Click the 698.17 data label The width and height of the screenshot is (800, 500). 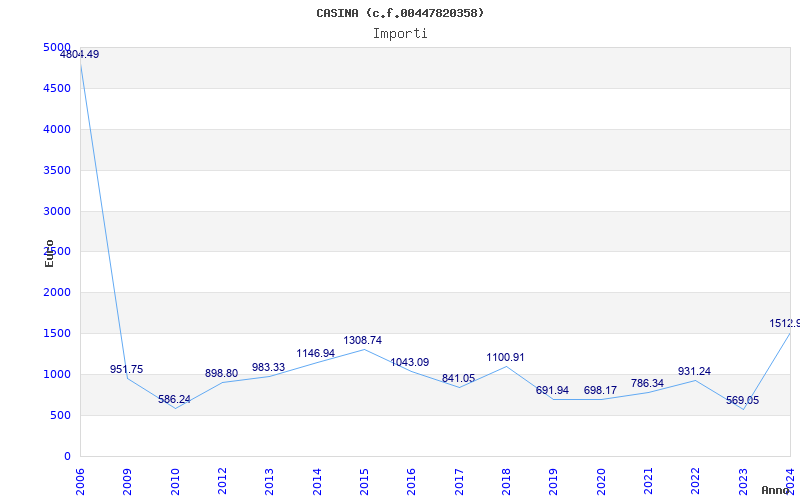601,390
